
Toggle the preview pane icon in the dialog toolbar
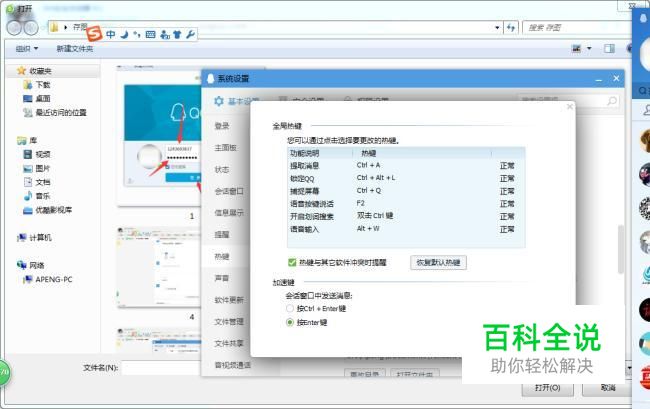pos(609,48)
